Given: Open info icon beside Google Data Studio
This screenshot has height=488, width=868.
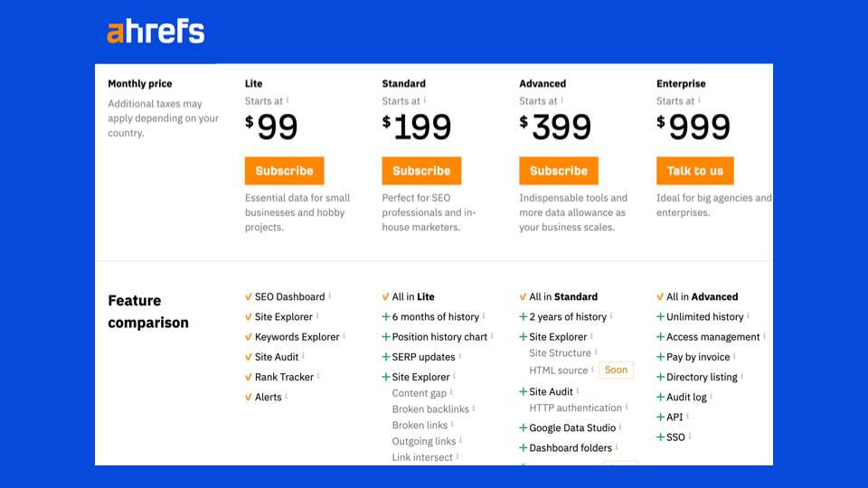Looking at the screenshot, I should coord(620,427).
